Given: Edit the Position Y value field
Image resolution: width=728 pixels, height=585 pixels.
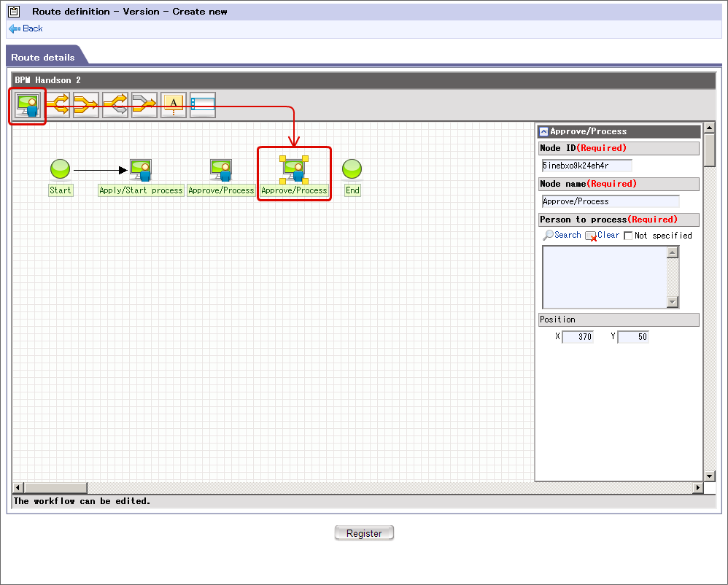Looking at the screenshot, I should [633, 337].
